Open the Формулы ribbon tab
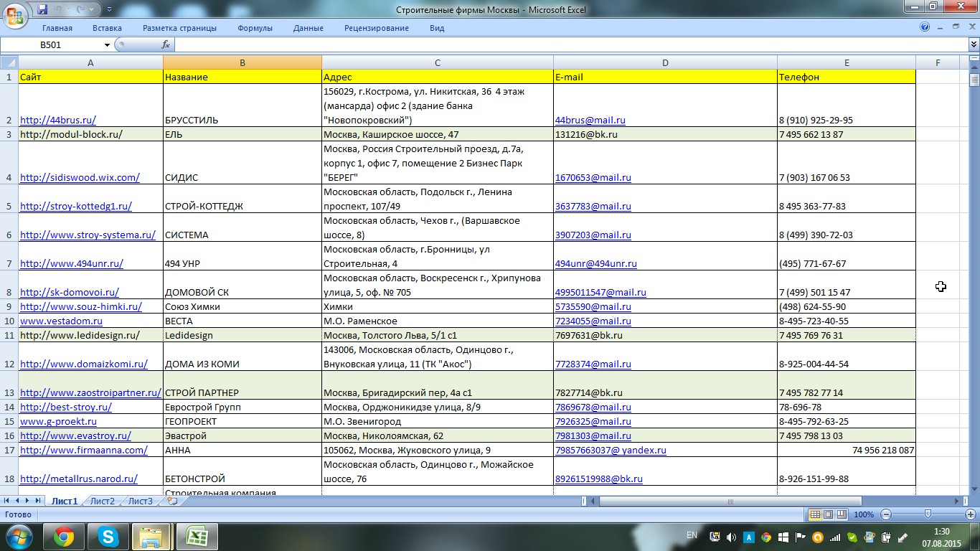 pyautogui.click(x=255, y=28)
